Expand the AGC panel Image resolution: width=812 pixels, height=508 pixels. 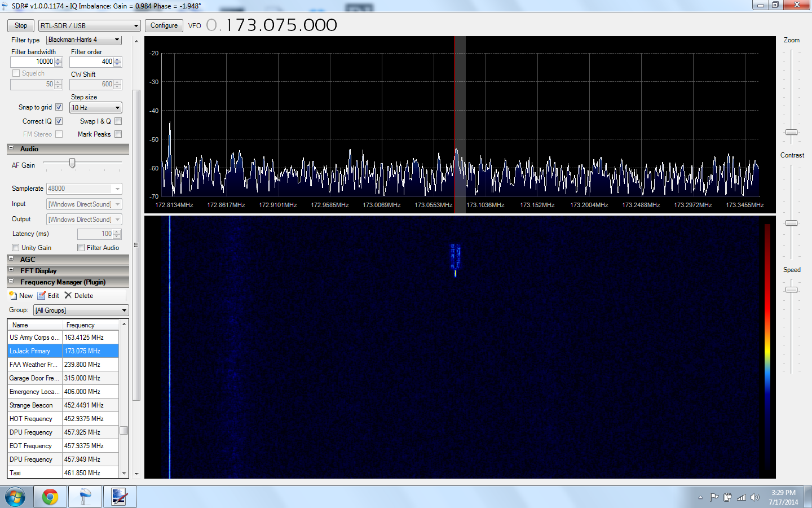coord(11,259)
